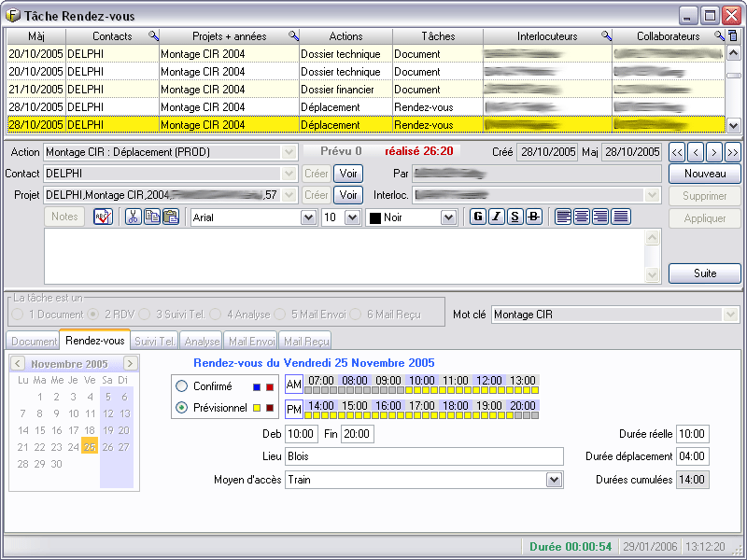This screenshot has width=747, height=560.
Task: Toggle underline (S) formatting
Action: point(515,217)
